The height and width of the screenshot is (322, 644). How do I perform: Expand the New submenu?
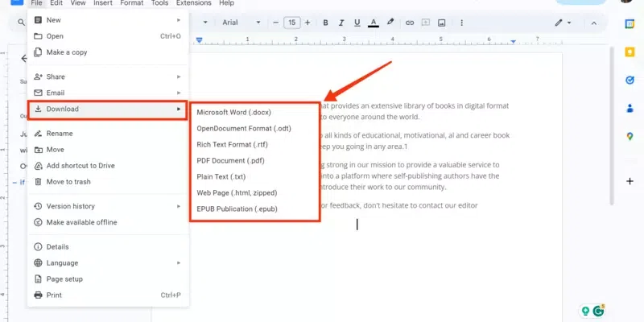click(108, 19)
